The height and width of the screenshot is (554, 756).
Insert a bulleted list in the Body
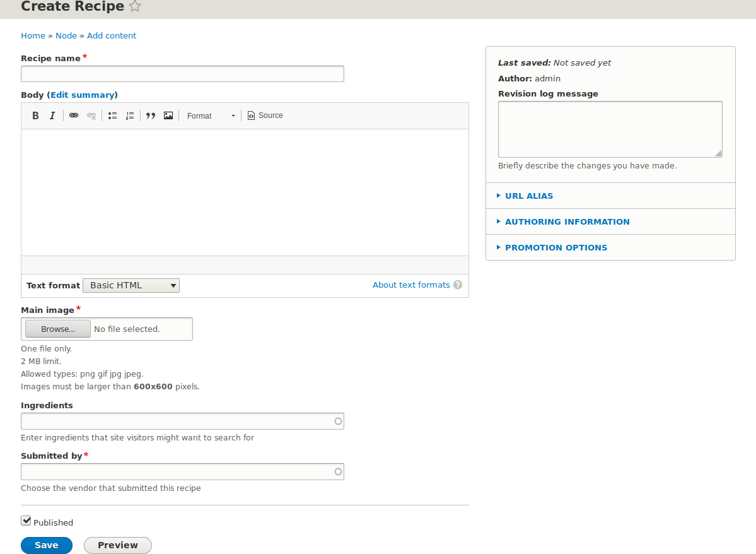click(x=112, y=115)
